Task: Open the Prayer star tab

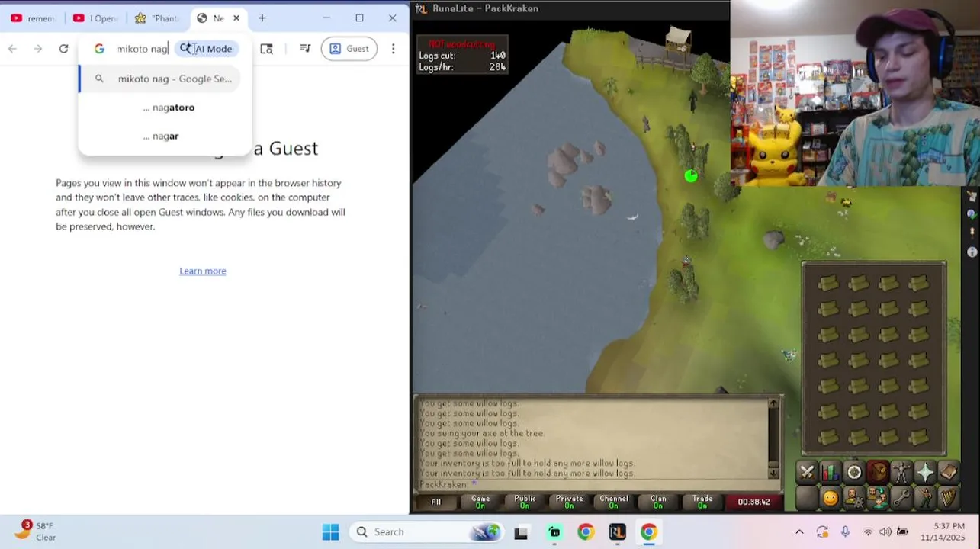Action: coord(925,473)
